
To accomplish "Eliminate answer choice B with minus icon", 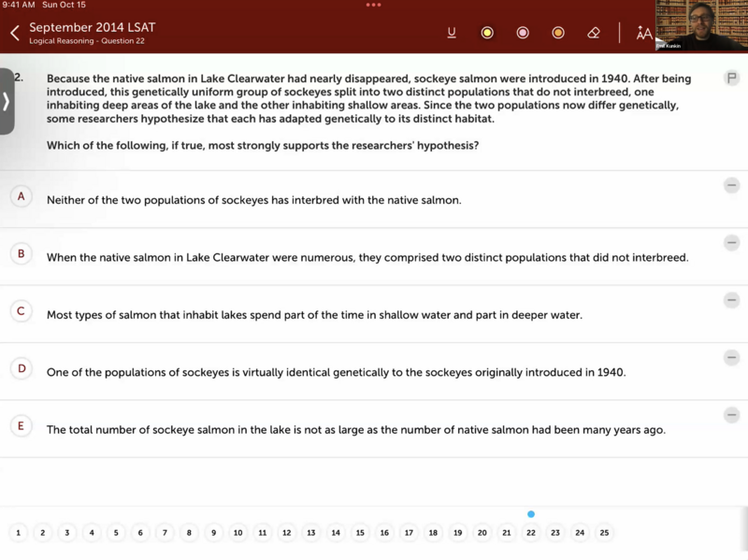I will tap(732, 243).
